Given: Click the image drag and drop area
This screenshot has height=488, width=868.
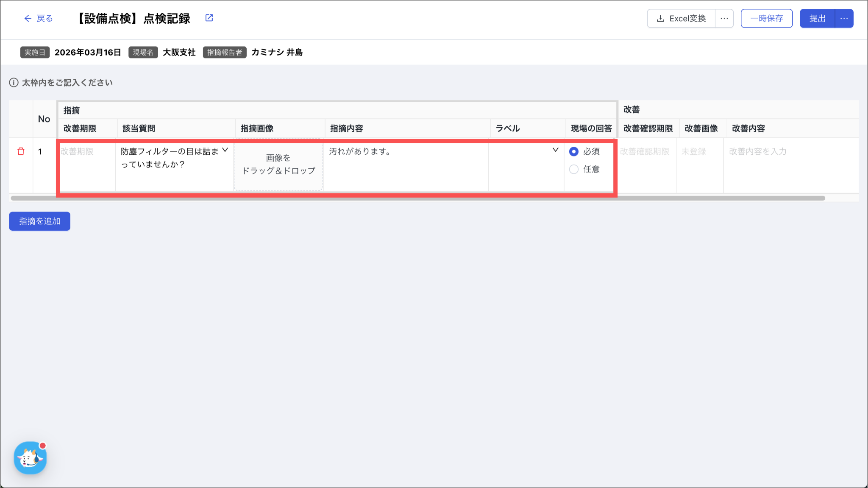Looking at the screenshot, I should pyautogui.click(x=278, y=165).
